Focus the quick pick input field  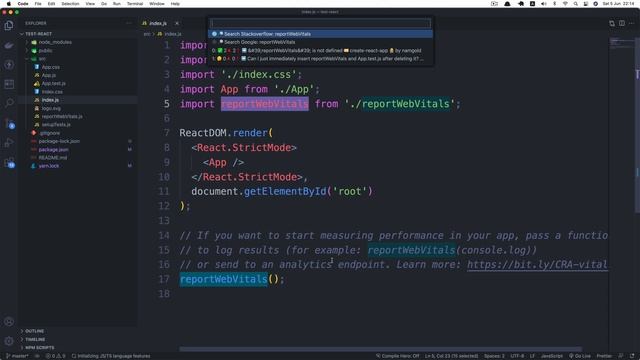pos(320,23)
